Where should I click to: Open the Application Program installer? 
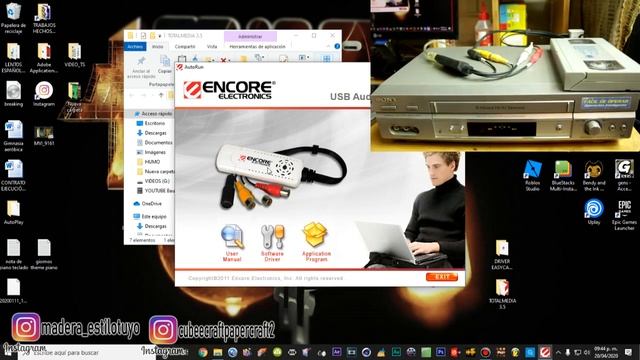pos(316,242)
